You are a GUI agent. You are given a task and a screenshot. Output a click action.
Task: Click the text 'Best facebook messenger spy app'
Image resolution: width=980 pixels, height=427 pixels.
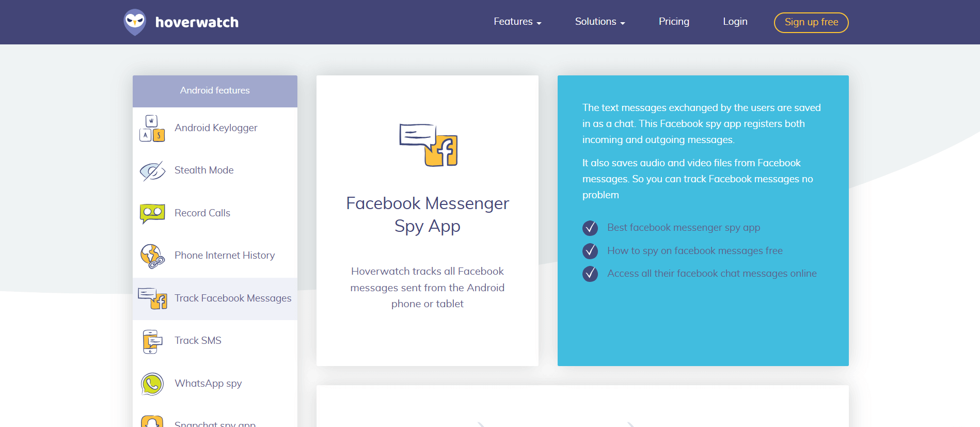point(684,228)
